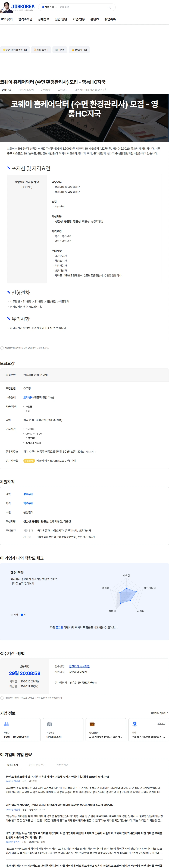Click the 2022년 하반기 period label

click(12, 781)
